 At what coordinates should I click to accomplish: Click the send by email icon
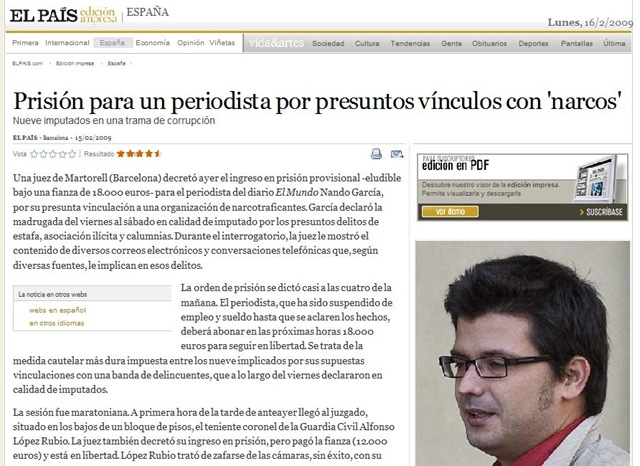pyautogui.click(x=397, y=154)
